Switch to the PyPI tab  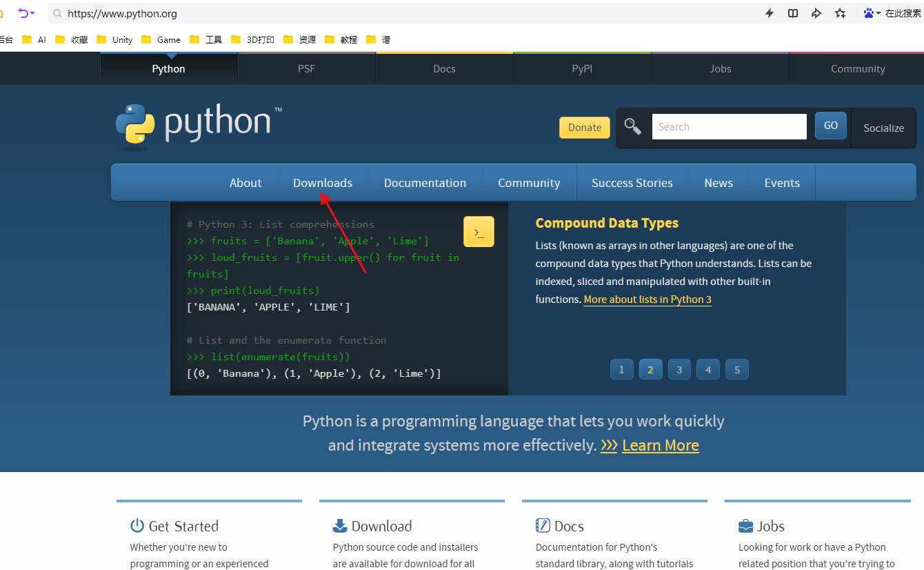pyautogui.click(x=583, y=69)
